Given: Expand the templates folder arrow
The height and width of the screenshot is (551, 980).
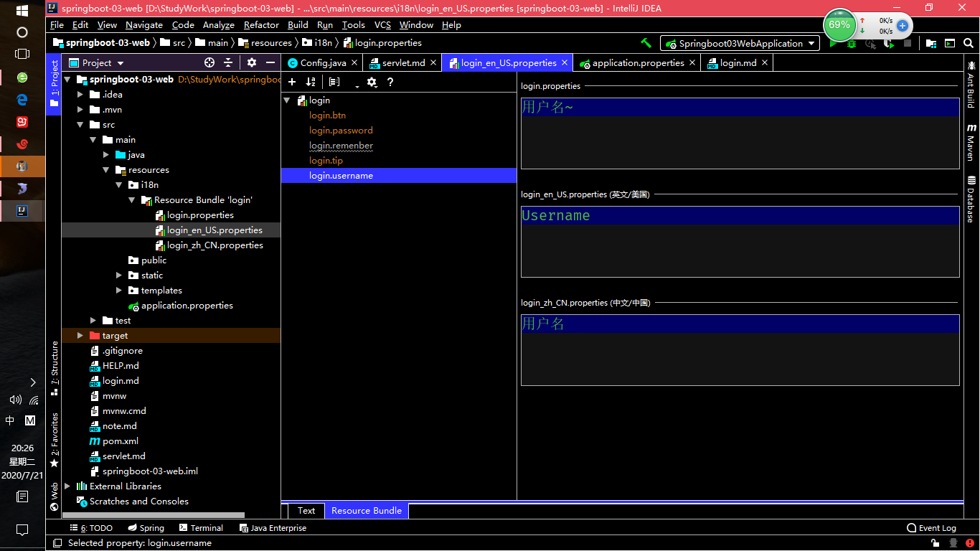Looking at the screenshot, I should [119, 291].
